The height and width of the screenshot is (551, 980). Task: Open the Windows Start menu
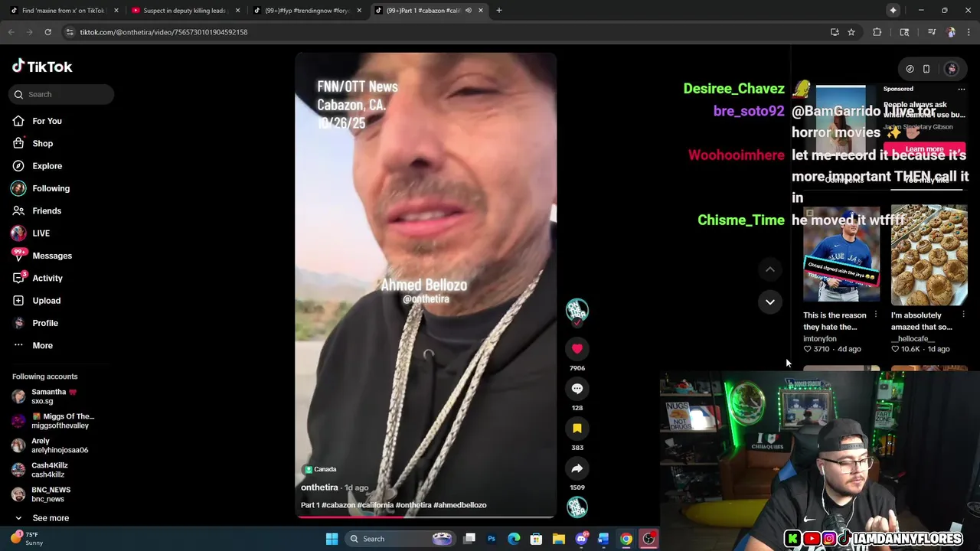point(332,539)
